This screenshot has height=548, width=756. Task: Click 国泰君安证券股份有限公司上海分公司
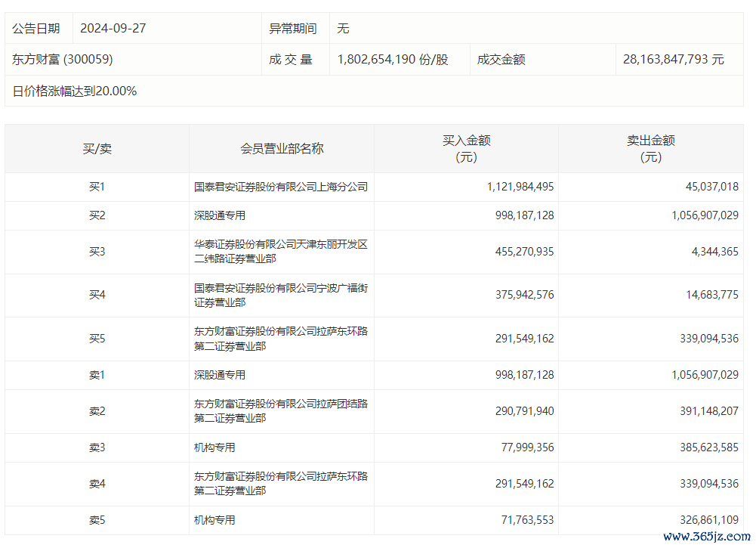click(x=281, y=187)
